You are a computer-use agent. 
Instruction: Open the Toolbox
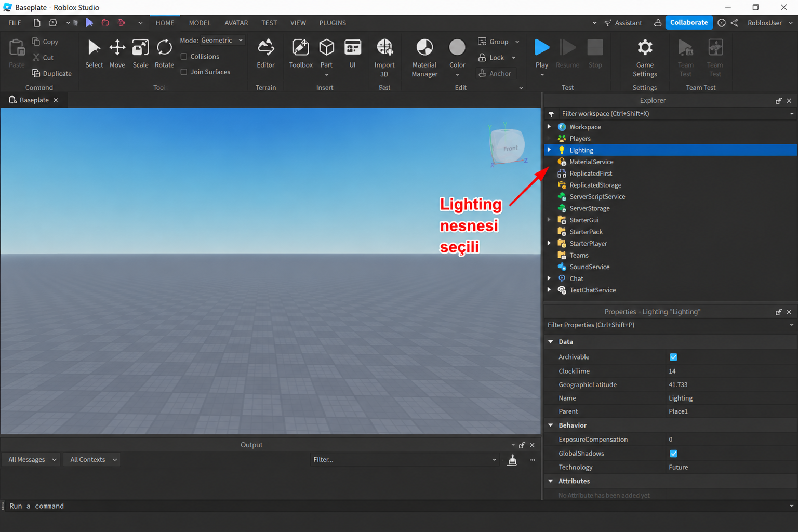coord(301,54)
